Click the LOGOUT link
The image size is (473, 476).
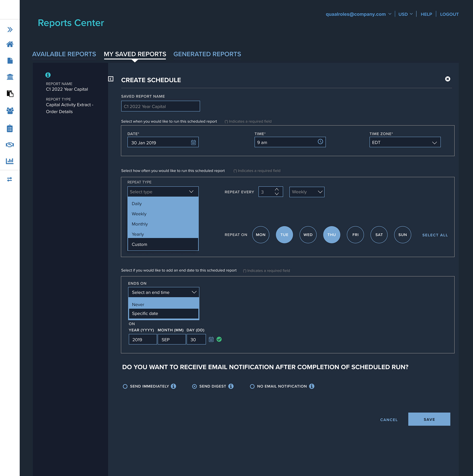click(x=449, y=14)
